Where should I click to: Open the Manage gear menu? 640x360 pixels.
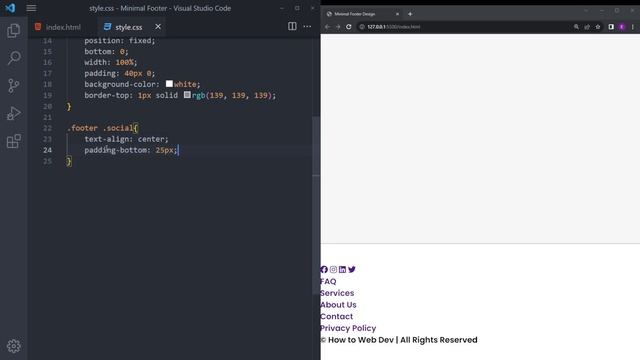(13, 346)
